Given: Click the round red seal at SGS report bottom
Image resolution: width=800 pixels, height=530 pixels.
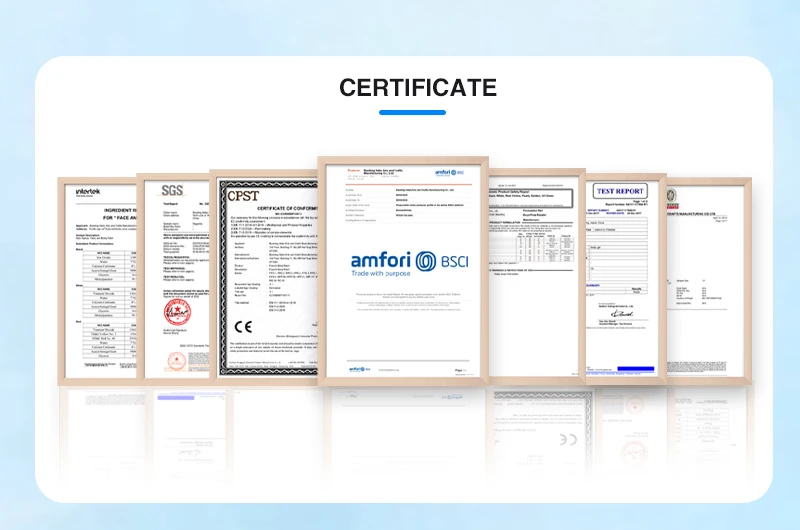Looking at the screenshot, I should tap(177, 361).
